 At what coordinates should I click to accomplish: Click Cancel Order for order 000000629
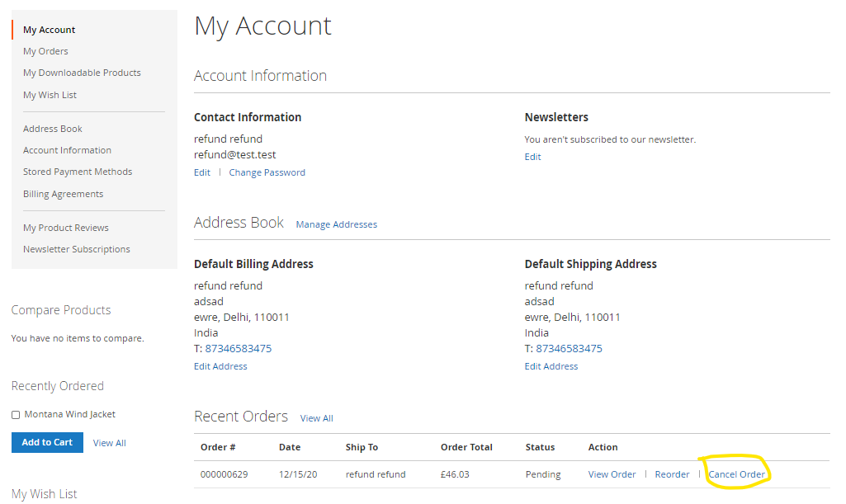coord(736,474)
